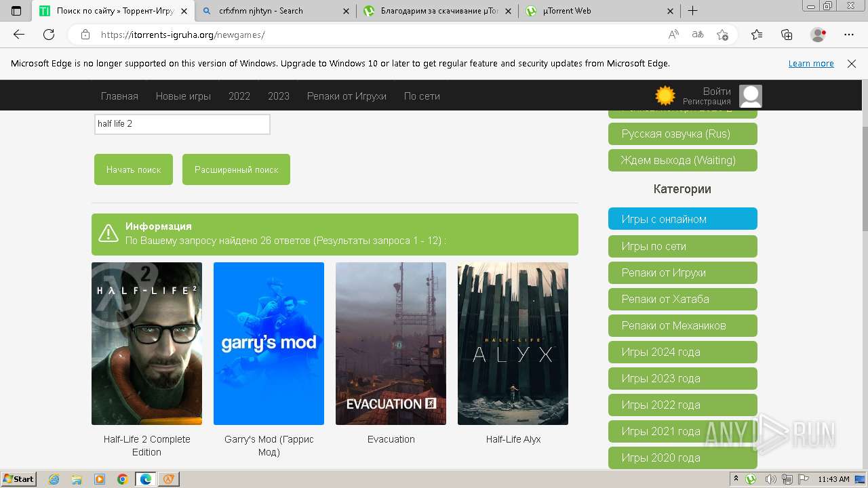This screenshot has height=488, width=868.
Task: Close the 'Поиск по сайту' tab
Action: (x=184, y=11)
